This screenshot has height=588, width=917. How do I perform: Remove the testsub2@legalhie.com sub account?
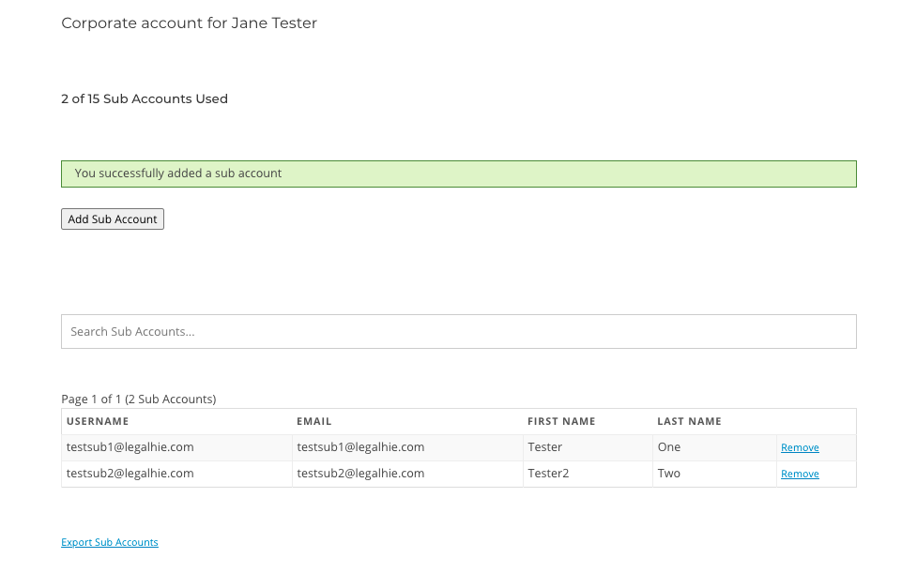[800, 474]
